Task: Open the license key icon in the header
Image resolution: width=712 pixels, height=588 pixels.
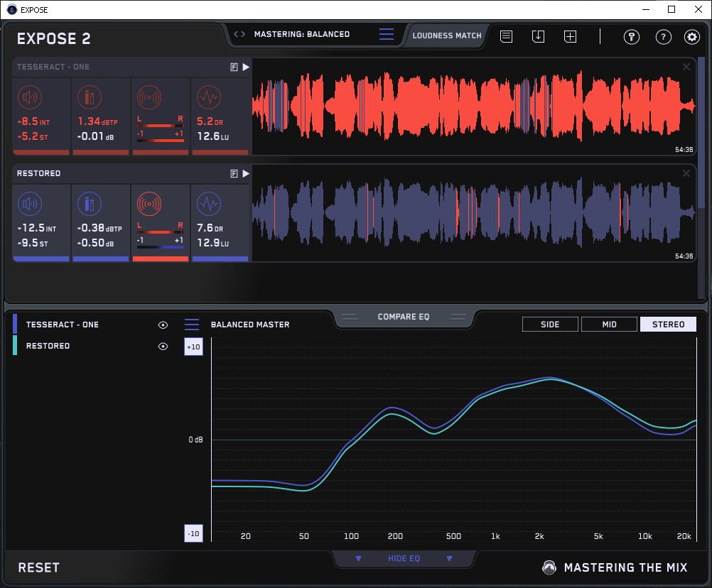Action: point(631,37)
